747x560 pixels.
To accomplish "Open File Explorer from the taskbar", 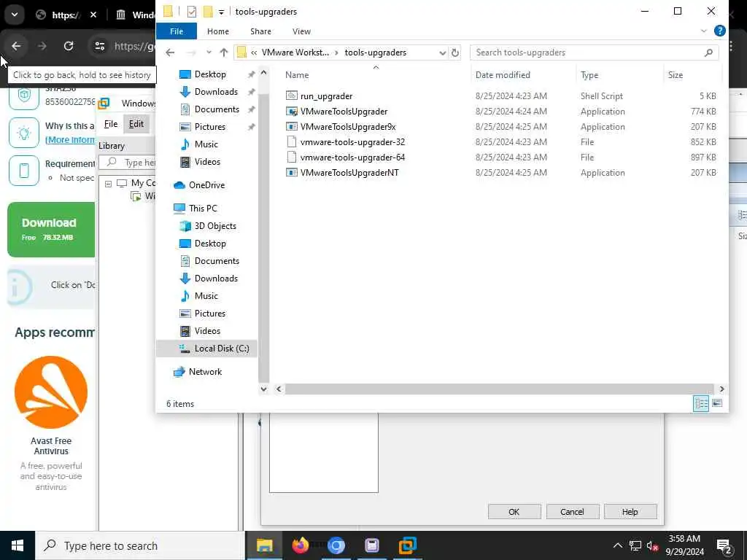I will [264, 545].
